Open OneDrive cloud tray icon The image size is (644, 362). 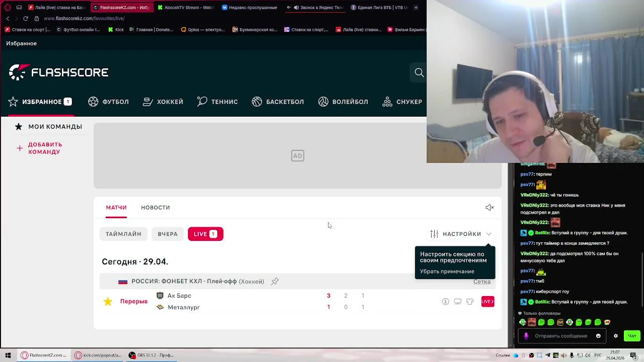[516, 355]
